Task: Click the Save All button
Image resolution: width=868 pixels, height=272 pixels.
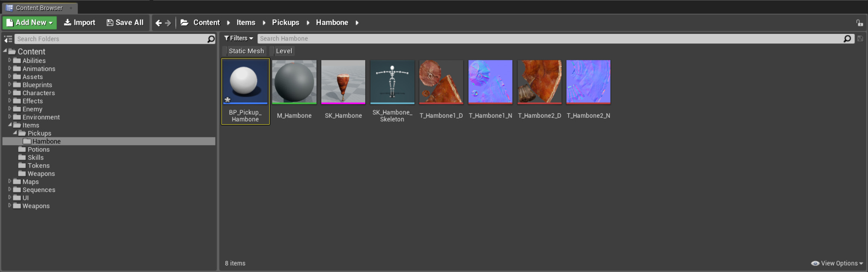Action: coord(125,23)
